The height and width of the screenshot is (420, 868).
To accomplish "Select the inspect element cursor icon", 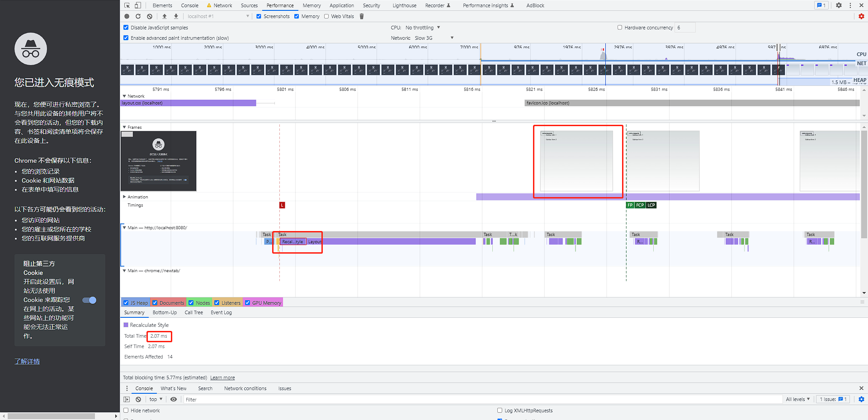I will 127,5.
